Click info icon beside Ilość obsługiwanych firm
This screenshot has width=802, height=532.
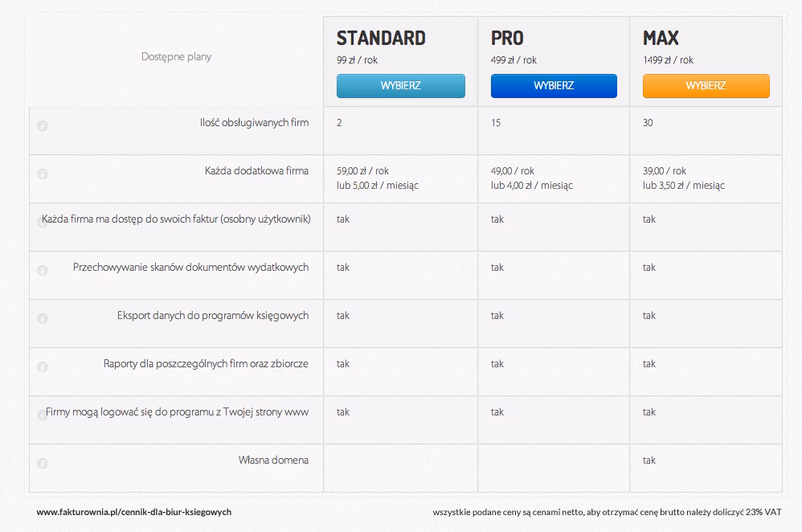[x=43, y=126]
